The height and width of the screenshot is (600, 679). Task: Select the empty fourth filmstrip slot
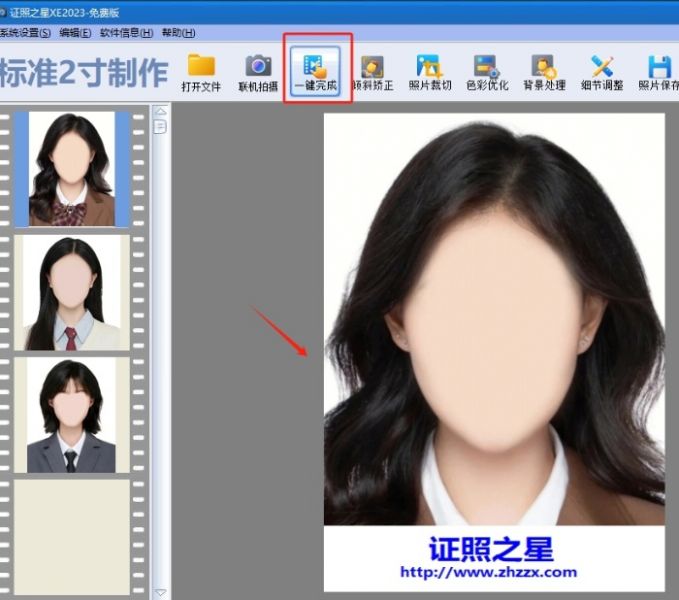click(72, 537)
